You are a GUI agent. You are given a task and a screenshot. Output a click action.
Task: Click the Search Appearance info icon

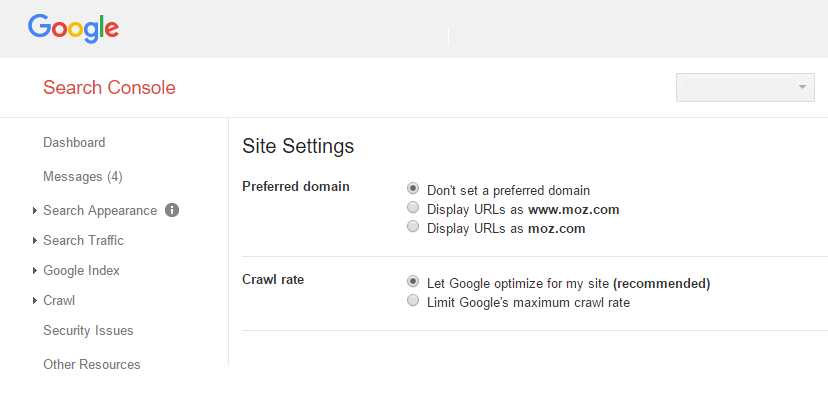172,210
